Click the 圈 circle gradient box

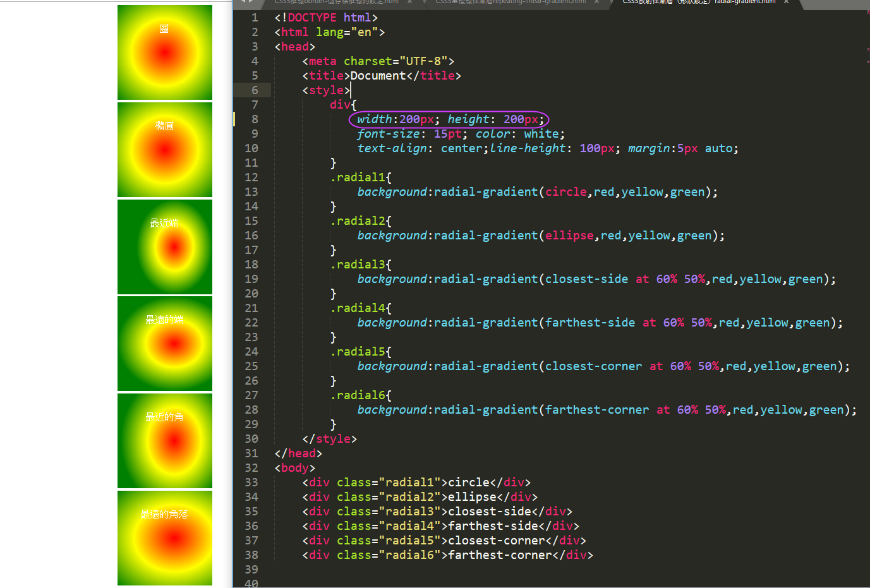point(164,52)
